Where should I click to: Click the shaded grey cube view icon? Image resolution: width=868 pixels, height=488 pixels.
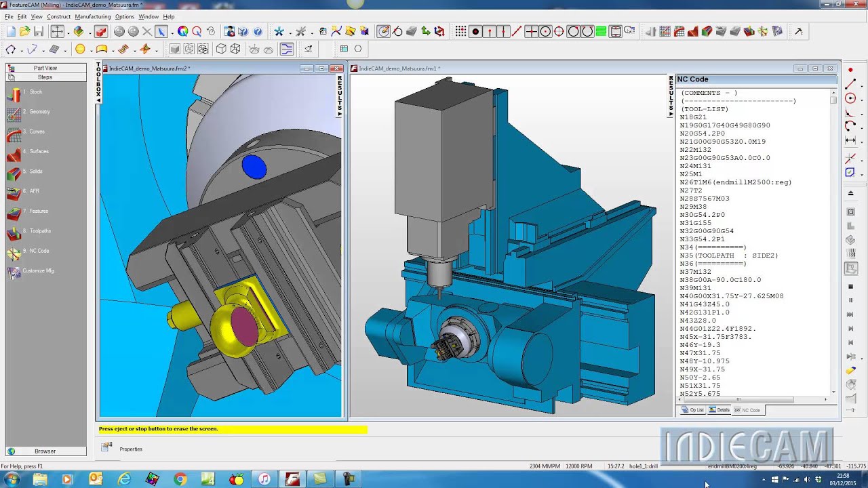pyautogui.click(x=174, y=49)
